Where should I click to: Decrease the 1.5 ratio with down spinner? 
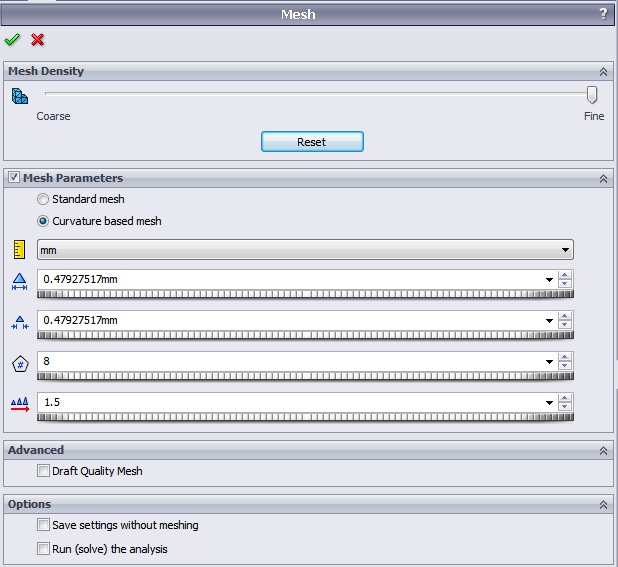point(565,407)
